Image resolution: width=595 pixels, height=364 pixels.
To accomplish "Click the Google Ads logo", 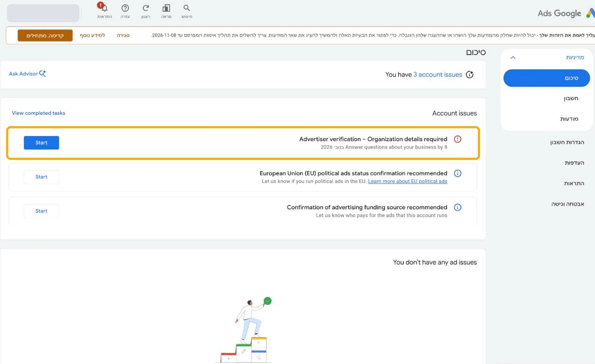I will click(566, 13).
